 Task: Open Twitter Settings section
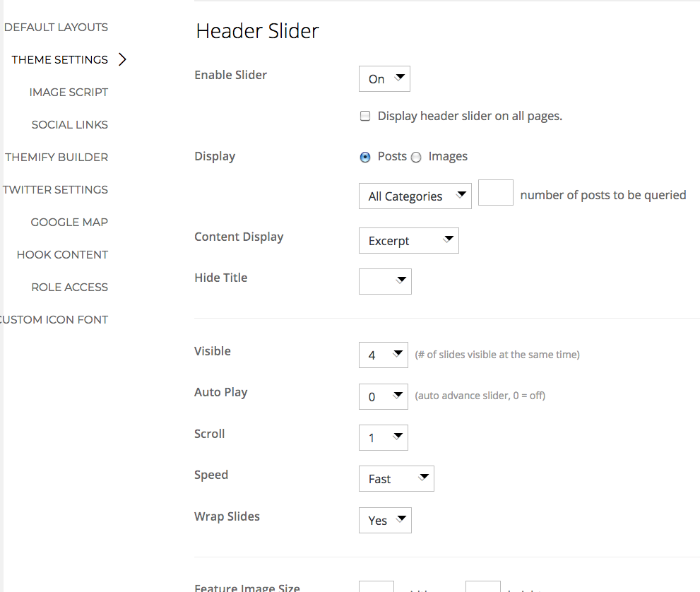coord(55,190)
